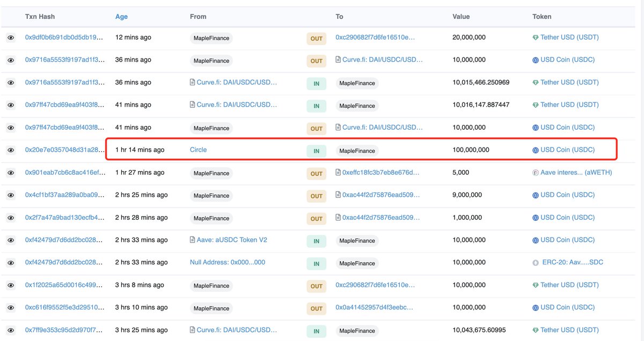Click the eye icon for transaction 0x20e7e0357048d31a28
Image resolution: width=644 pixels, height=341 pixels.
coord(11,151)
